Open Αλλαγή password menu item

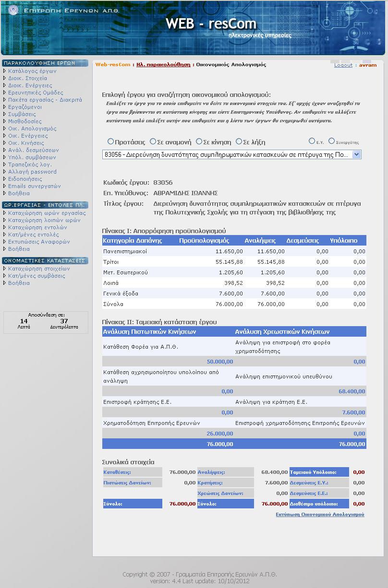point(32,172)
